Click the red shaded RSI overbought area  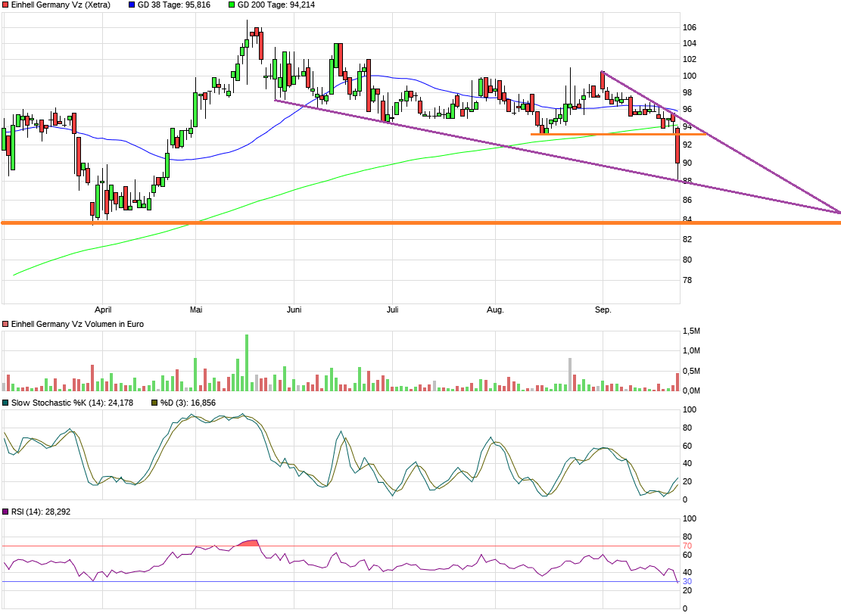pos(248,543)
